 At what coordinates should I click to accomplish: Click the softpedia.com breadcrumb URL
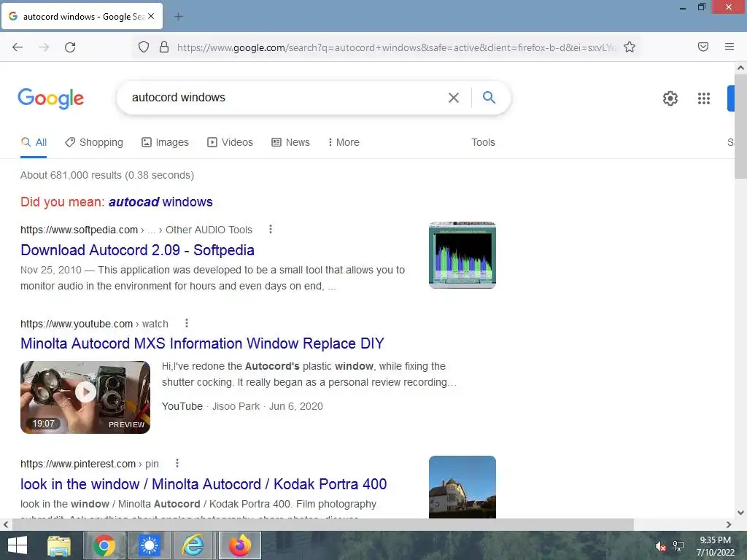click(136, 230)
